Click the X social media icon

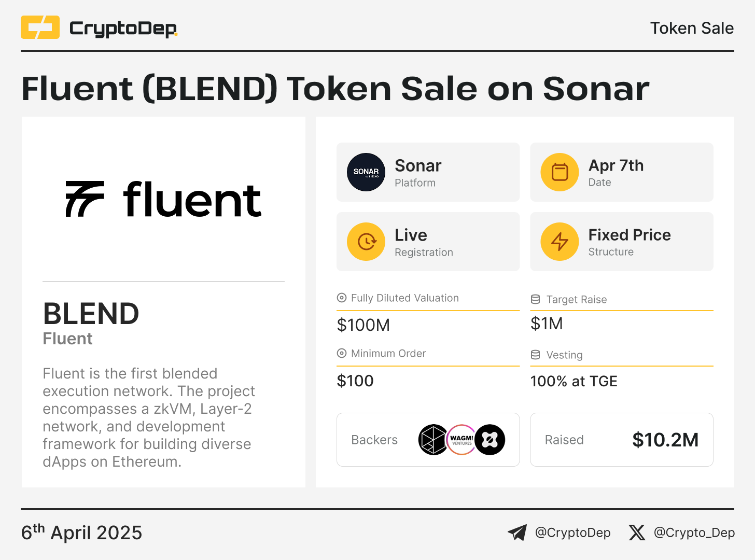click(x=637, y=533)
